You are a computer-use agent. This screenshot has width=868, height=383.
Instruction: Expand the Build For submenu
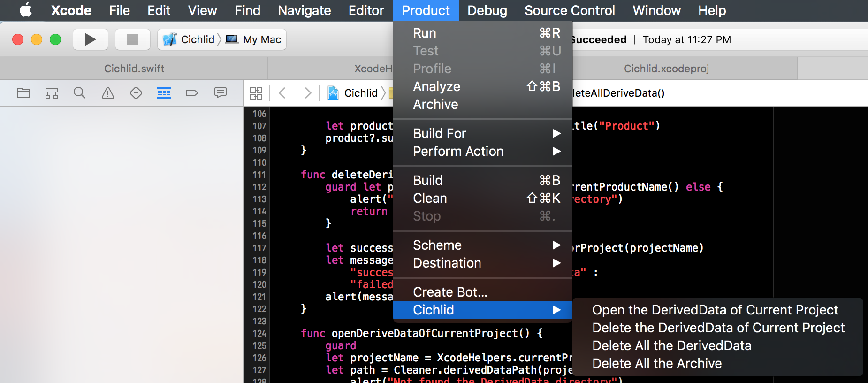[x=483, y=133]
